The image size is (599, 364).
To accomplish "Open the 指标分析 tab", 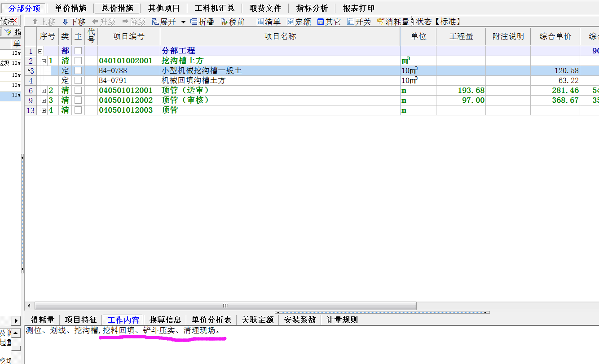I will coord(312,8).
